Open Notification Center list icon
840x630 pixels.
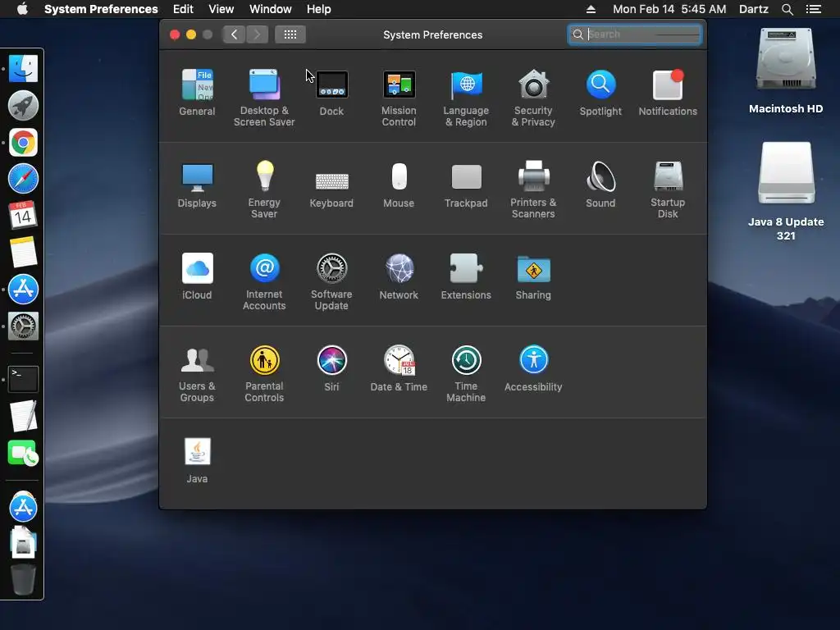[814, 9]
